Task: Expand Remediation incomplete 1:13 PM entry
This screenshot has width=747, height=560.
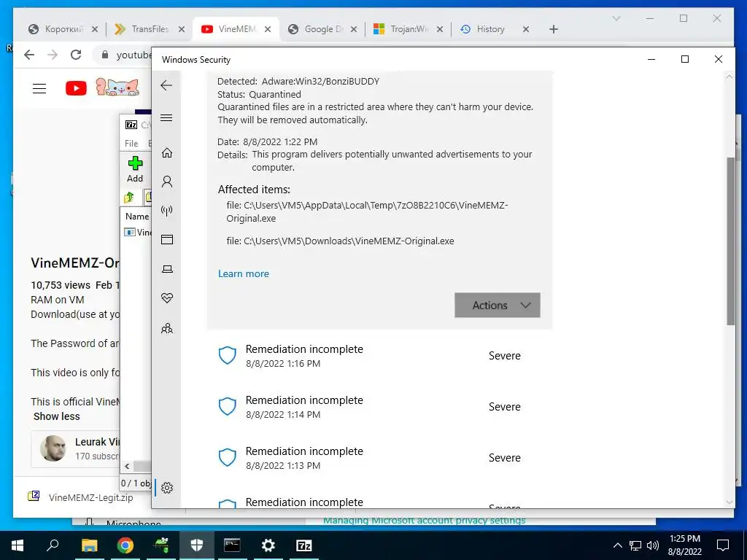Action: 380,458
